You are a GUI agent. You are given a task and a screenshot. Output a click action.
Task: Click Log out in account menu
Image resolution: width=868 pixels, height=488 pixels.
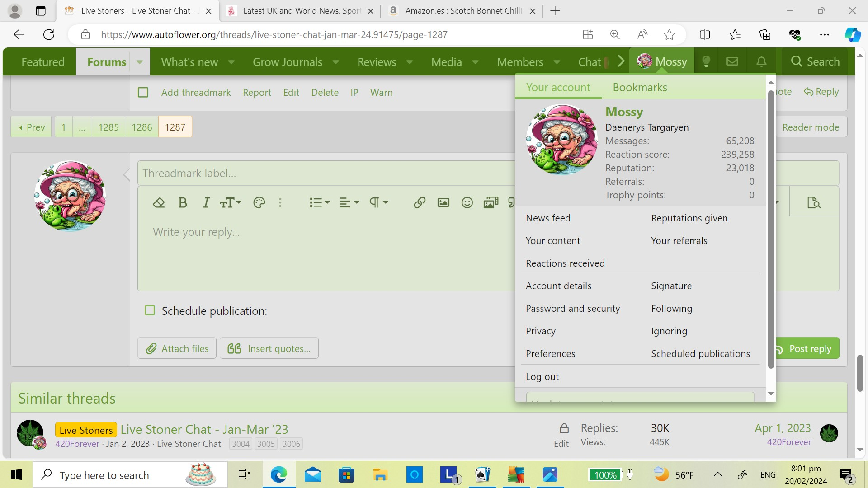542,377
